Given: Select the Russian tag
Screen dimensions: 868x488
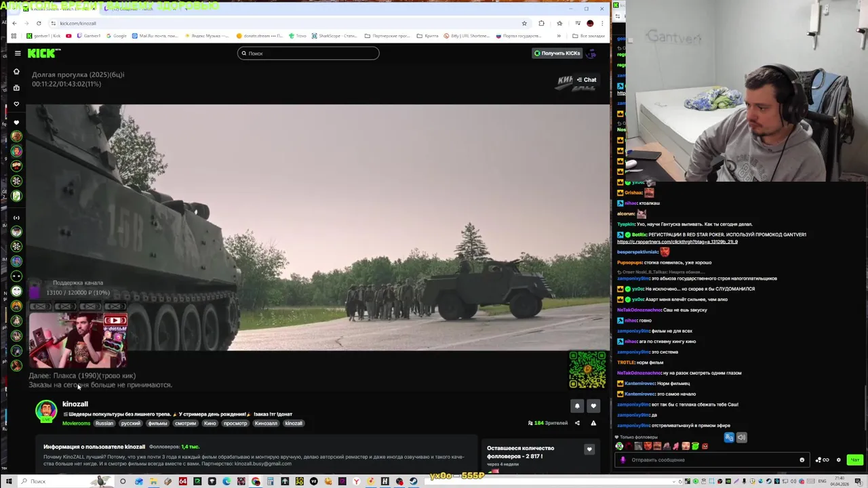Looking at the screenshot, I should (x=104, y=424).
